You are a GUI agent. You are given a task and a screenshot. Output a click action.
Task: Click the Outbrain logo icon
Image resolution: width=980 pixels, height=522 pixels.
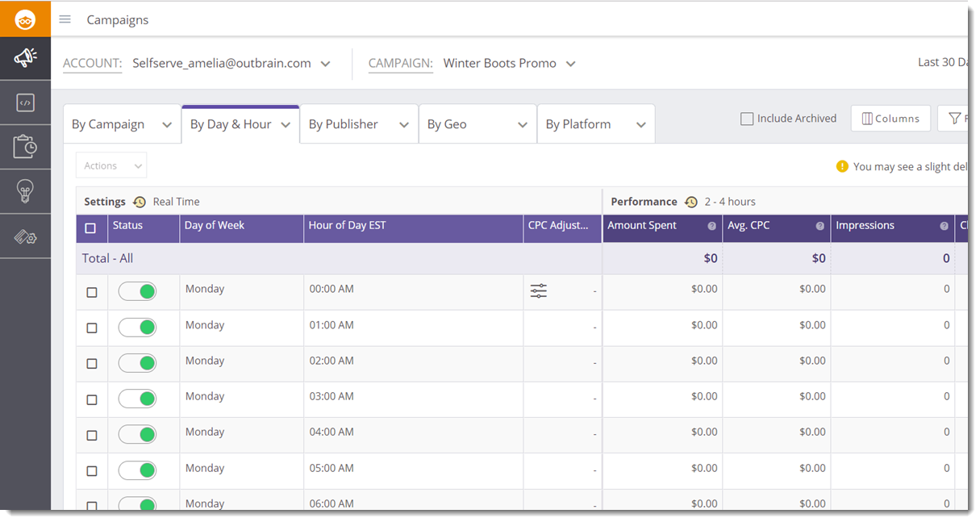(25, 19)
